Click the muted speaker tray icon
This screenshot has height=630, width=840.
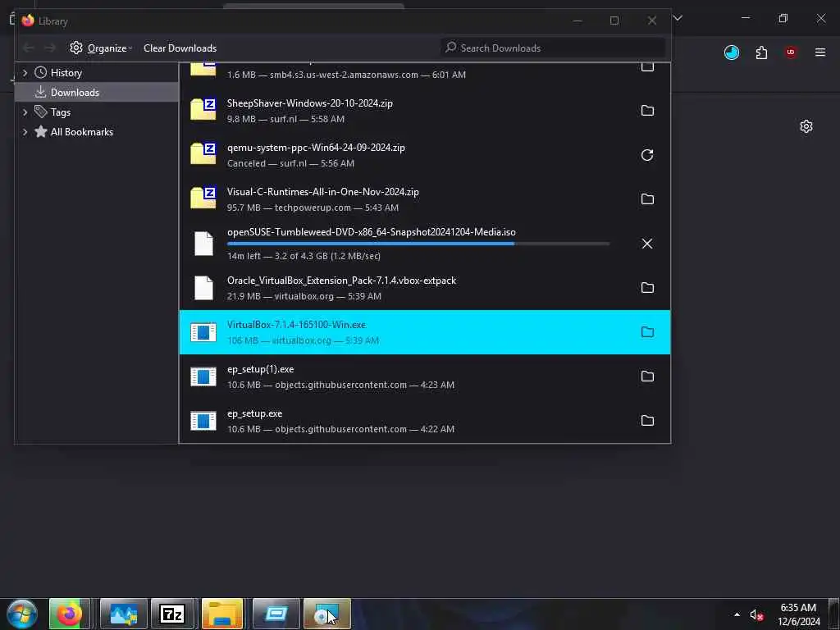[756, 615]
